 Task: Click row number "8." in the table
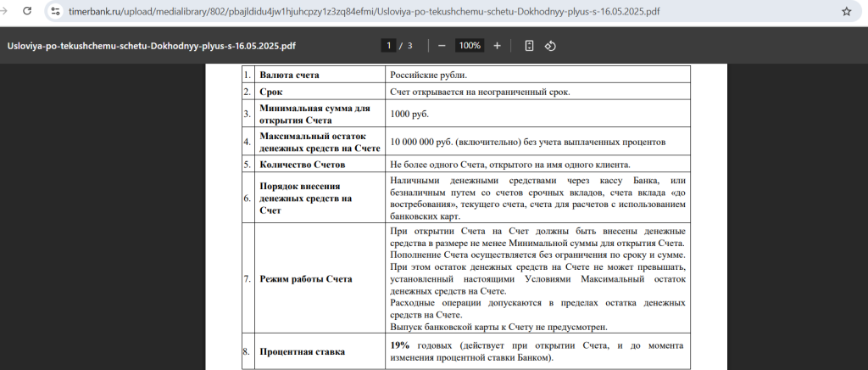click(248, 351)
